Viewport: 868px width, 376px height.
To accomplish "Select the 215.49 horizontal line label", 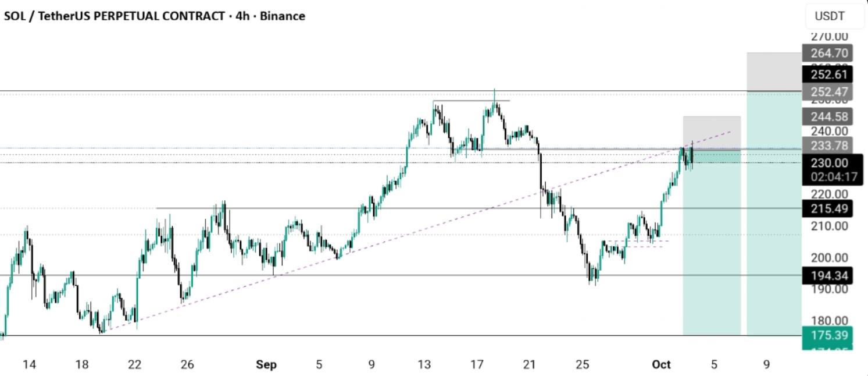I will coord(827,209).
